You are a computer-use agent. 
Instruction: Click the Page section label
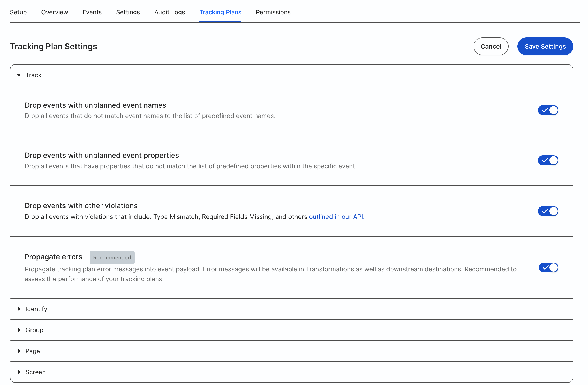point(33,351)
